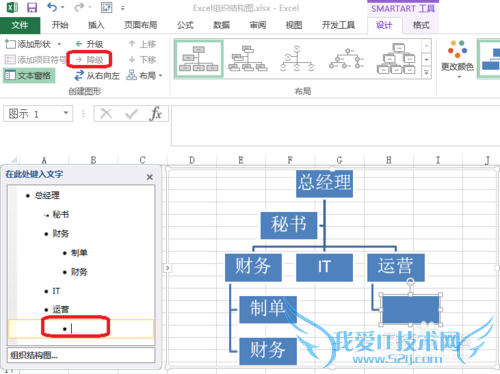Select column H header
500x374 pixels.
tap(389, 160)
